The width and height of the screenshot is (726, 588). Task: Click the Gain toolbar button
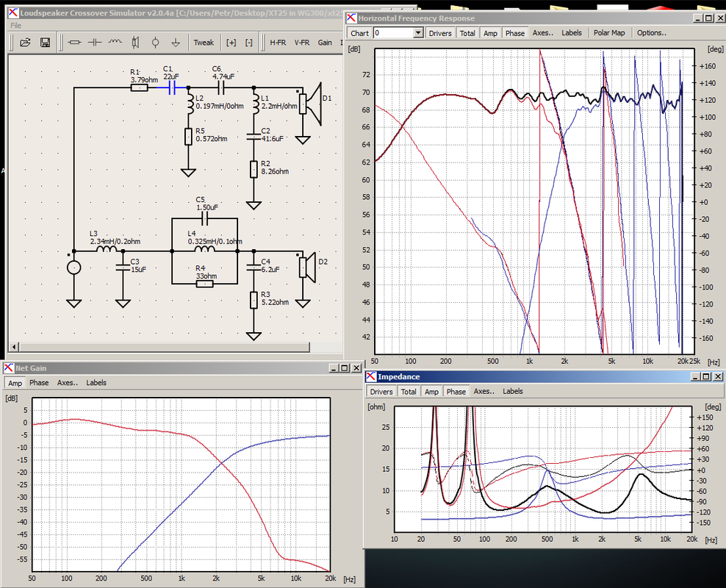[x=325, y=43]
